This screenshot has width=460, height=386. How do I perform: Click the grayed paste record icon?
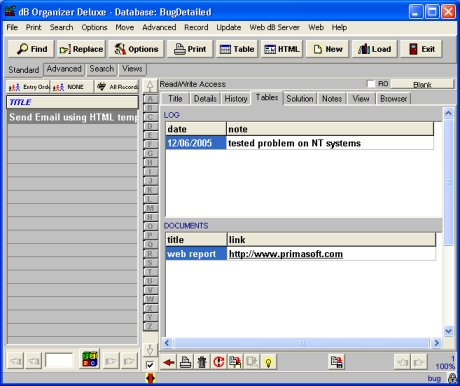coord(252,362)
